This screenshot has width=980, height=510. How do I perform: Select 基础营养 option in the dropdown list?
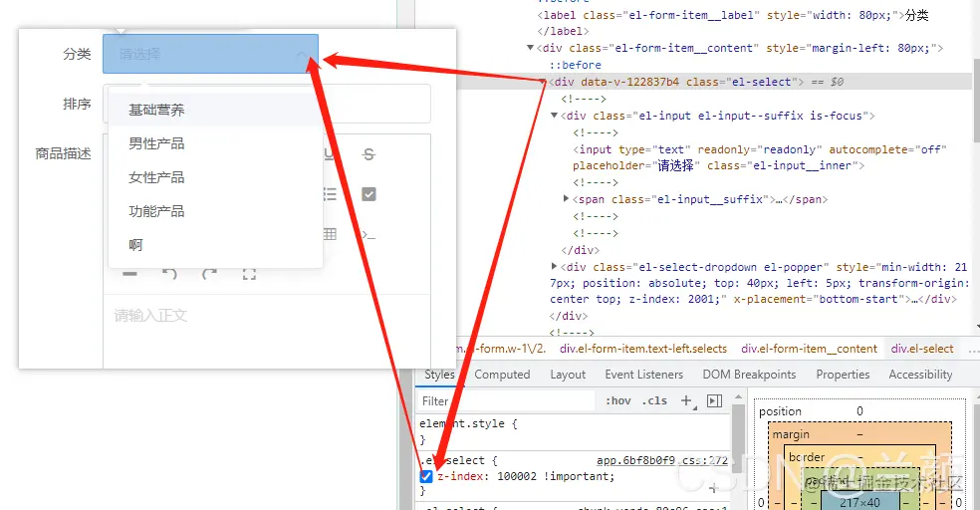pos(216,110)
